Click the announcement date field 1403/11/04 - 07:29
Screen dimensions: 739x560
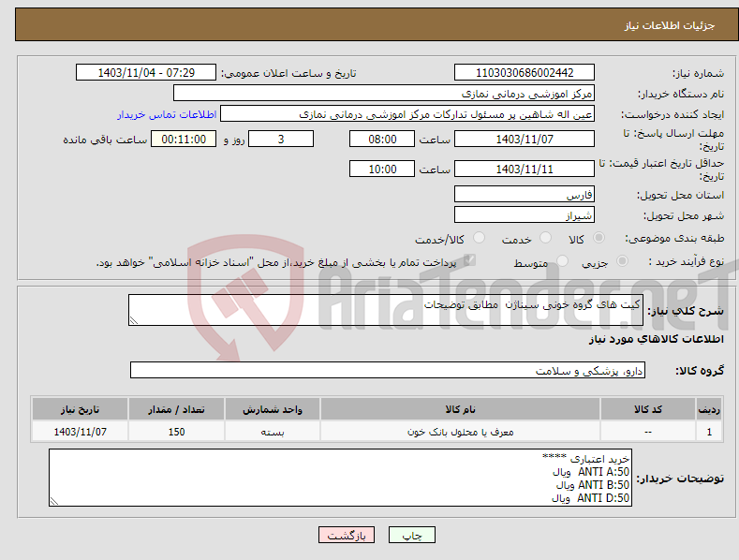tap(146, 73)
